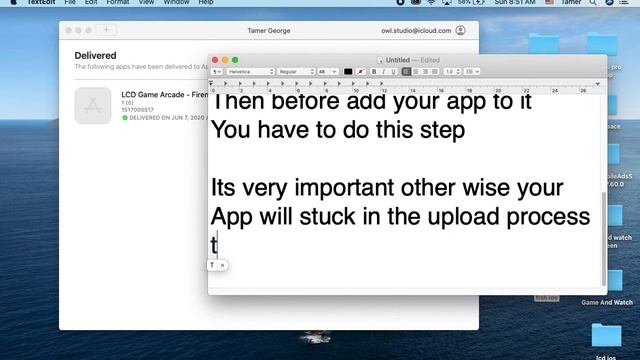Open the TextEdit app menu
Screen dimensions: 640x360
41,2
